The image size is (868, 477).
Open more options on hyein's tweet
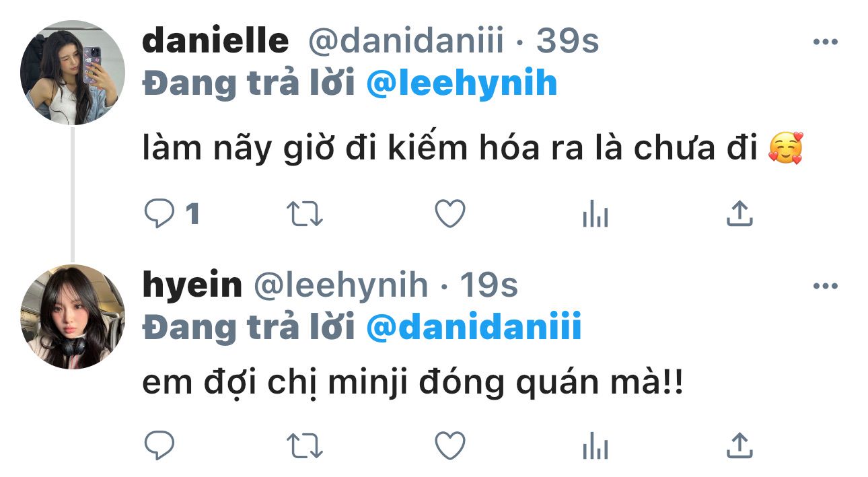(825, 287)
